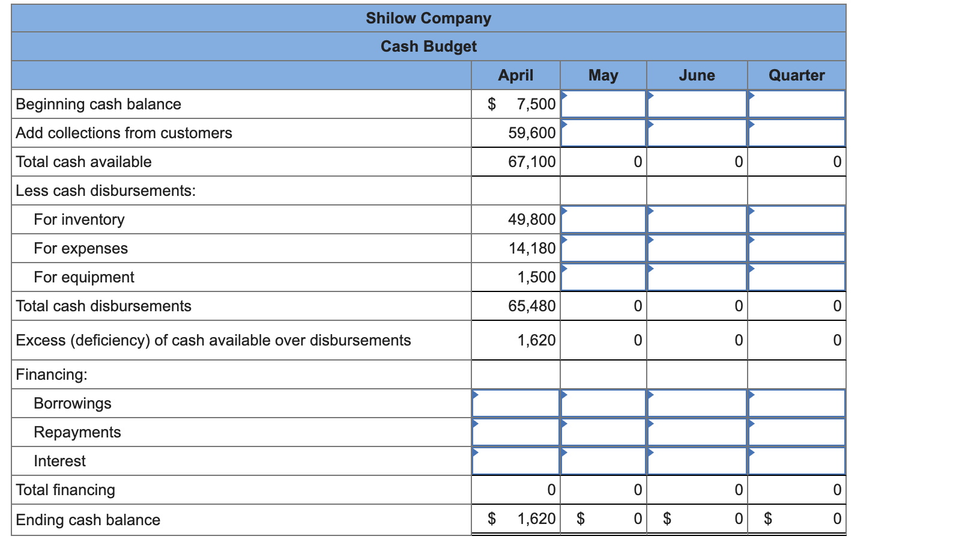Select April Repayments input cell
The image size is (980, 542).
[x=516, y=432]
